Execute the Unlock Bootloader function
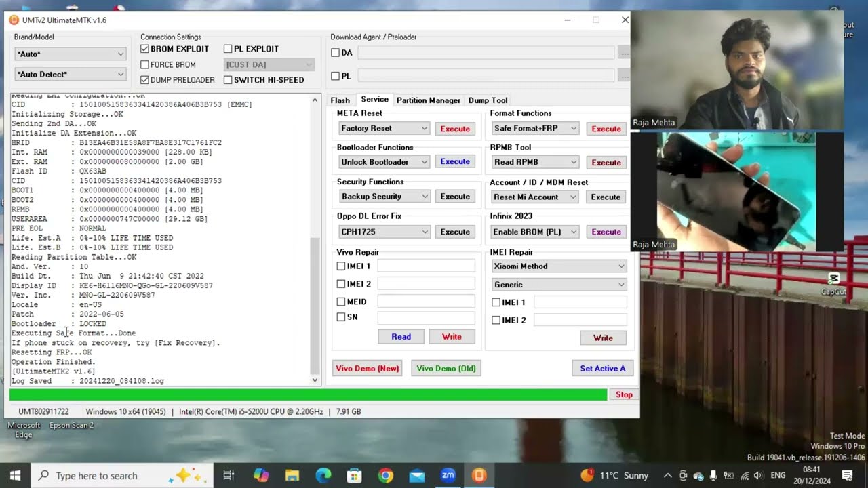Viewport: 868px width, 488px height. click(x=455, y=162)
